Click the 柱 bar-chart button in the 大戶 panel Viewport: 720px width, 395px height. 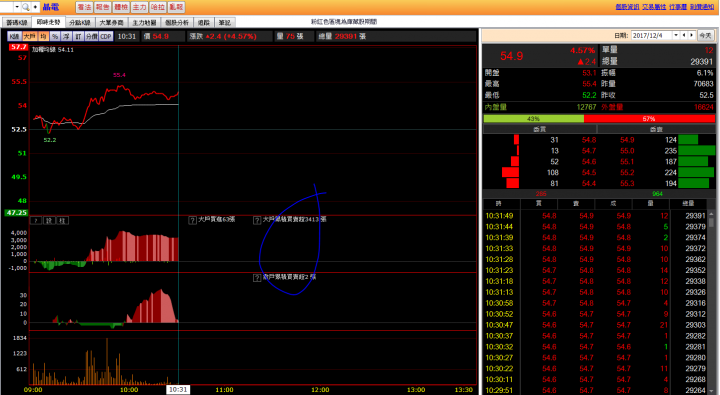pos(62,221)
